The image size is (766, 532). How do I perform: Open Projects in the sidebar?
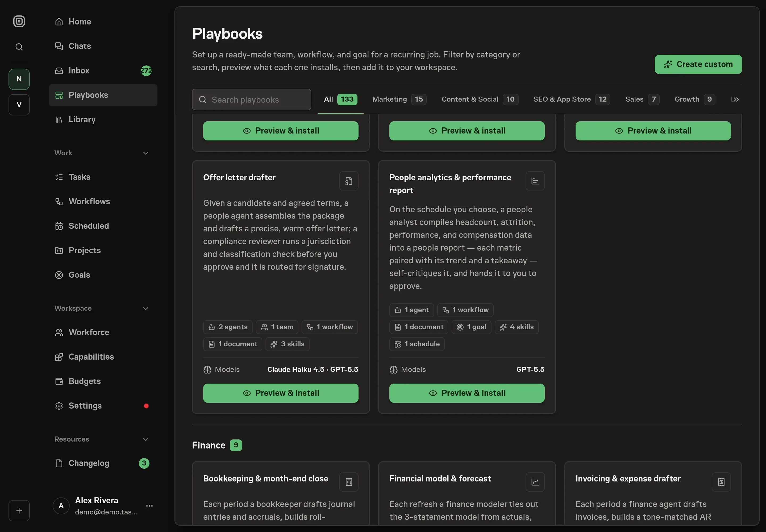[103, 250]
